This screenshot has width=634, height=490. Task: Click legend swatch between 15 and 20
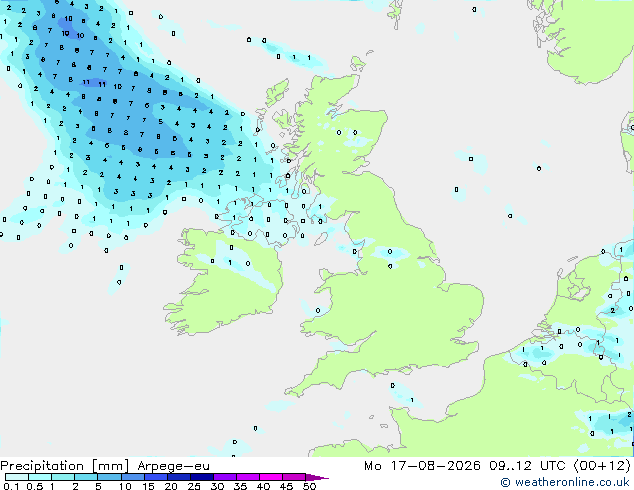[x=155, y=477]
